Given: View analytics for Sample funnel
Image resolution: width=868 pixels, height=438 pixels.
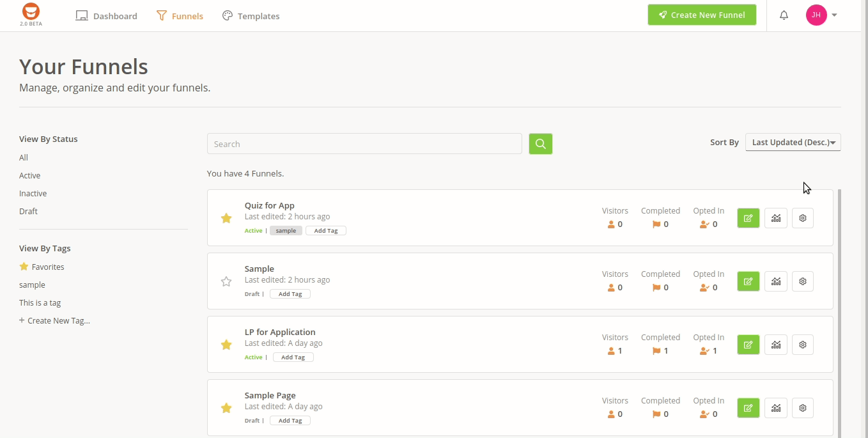Looking at the screenshot, I should pyautogui.click(x=776, y=281).
